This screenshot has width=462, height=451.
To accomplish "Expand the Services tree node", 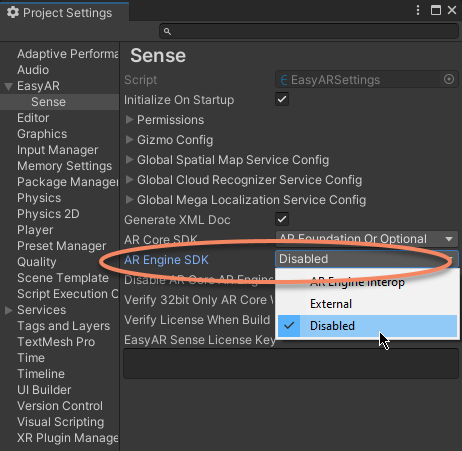I will tap(8, 310).
